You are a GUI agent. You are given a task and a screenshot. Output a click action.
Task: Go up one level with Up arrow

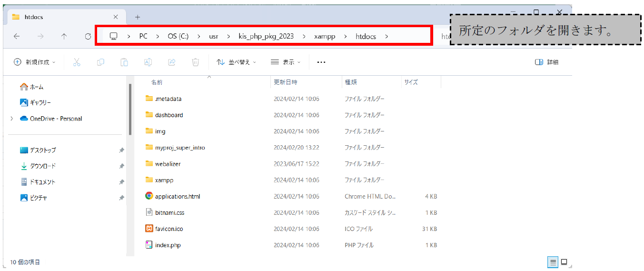pos(64,36)
